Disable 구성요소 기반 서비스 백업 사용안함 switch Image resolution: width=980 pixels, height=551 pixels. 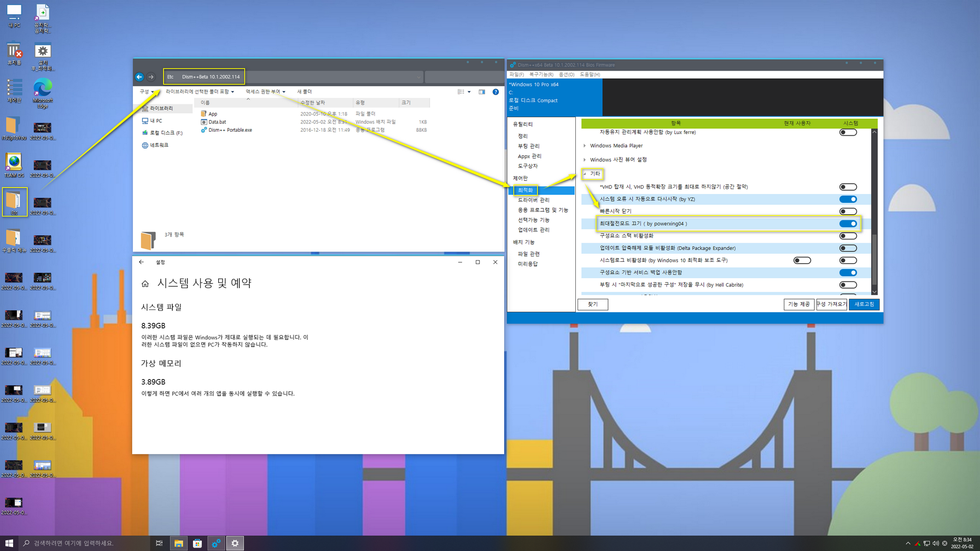pos(848,273)
